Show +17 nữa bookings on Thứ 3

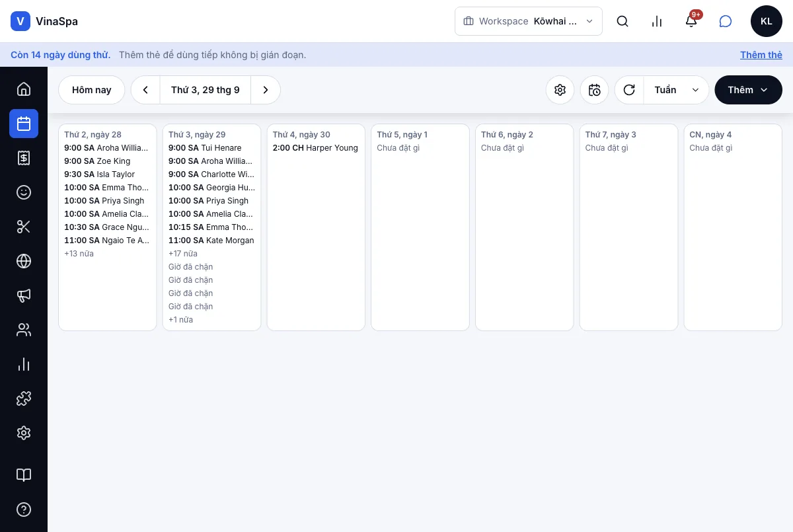coord(183,254)
